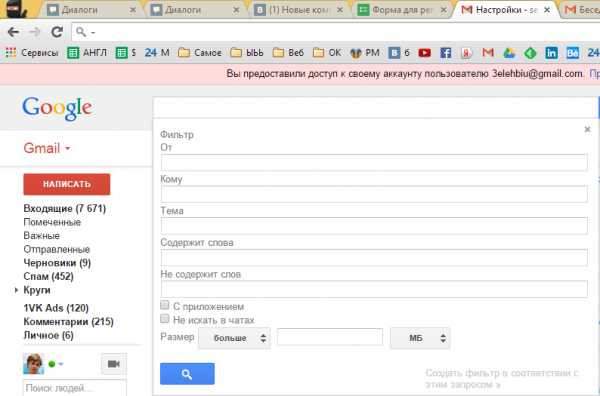Close the filter panel with X
This screenshot has width=600, height=396.
click(587, 129)
